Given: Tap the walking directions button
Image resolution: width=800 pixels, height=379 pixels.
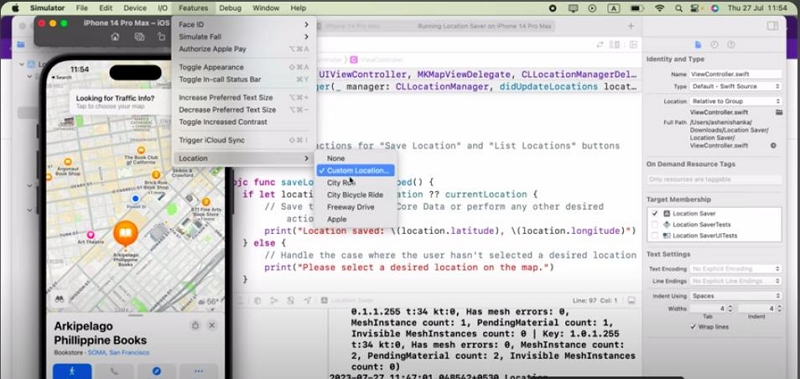Looking at the screenshot, I should (x=72, y=371).
